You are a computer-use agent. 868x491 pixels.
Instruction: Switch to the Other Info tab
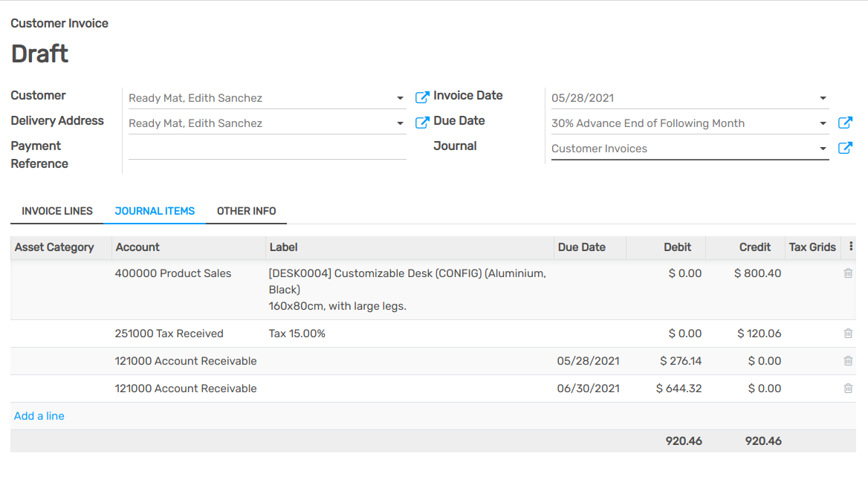pyautogui.click(x=246, y=211)
